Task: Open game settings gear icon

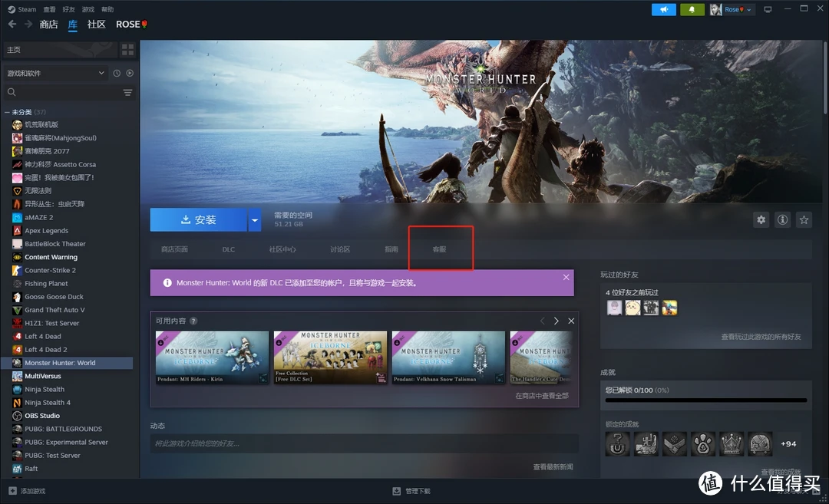Action: tap(761, 219)
